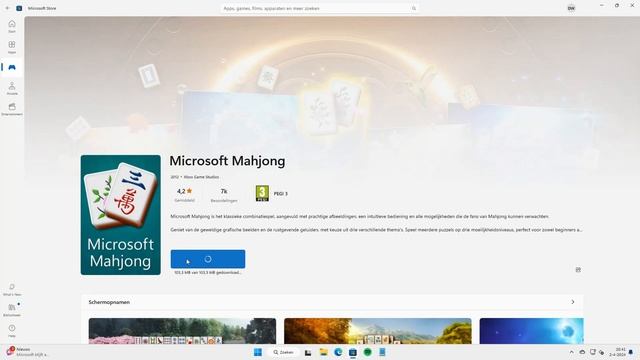
Task: Open Windows Start menu on taskbar
Action: tap(258, 352)
